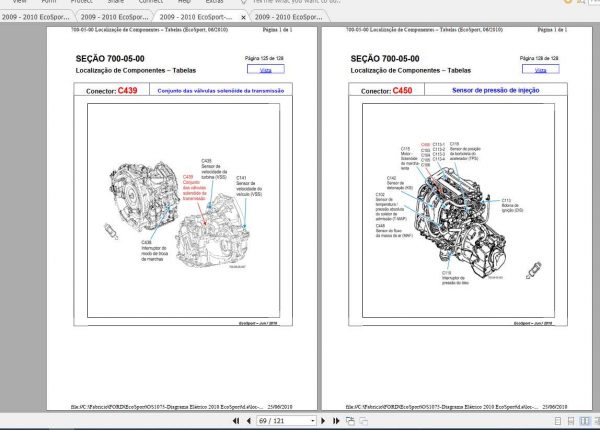
Task: Click the C113 ignition coil label
Action: click(x=512, y=205)
